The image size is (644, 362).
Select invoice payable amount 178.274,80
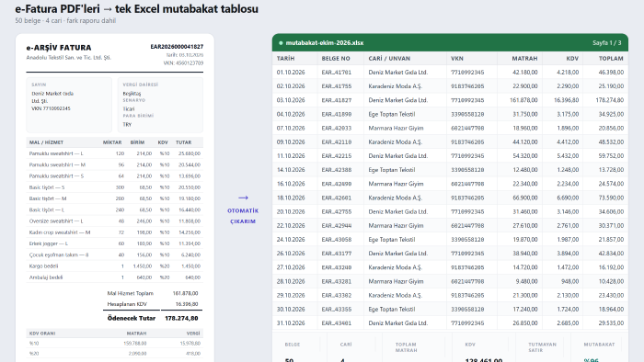tap(181, 318)
